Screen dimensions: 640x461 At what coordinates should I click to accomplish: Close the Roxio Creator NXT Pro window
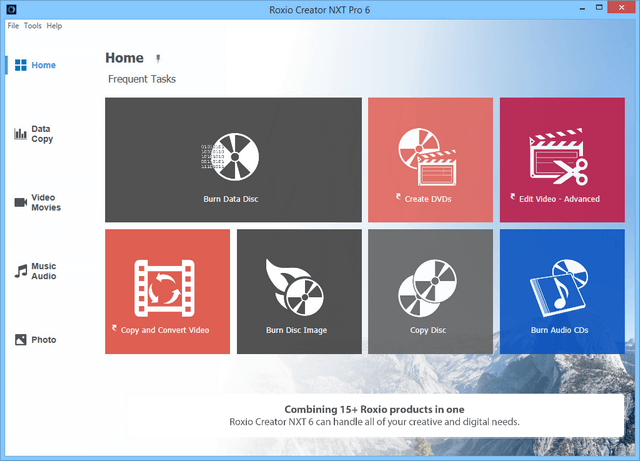click(x=621, y=7)
